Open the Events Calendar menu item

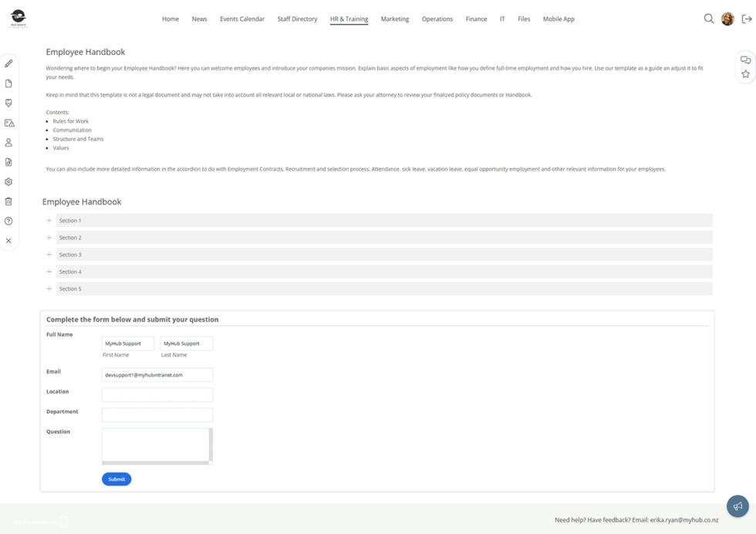click(x=241, y=19)
